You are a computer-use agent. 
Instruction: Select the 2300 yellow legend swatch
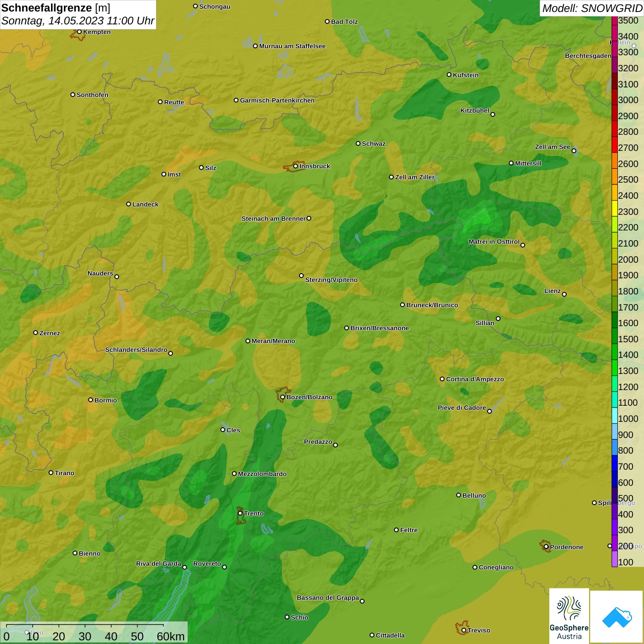point(615,212)
